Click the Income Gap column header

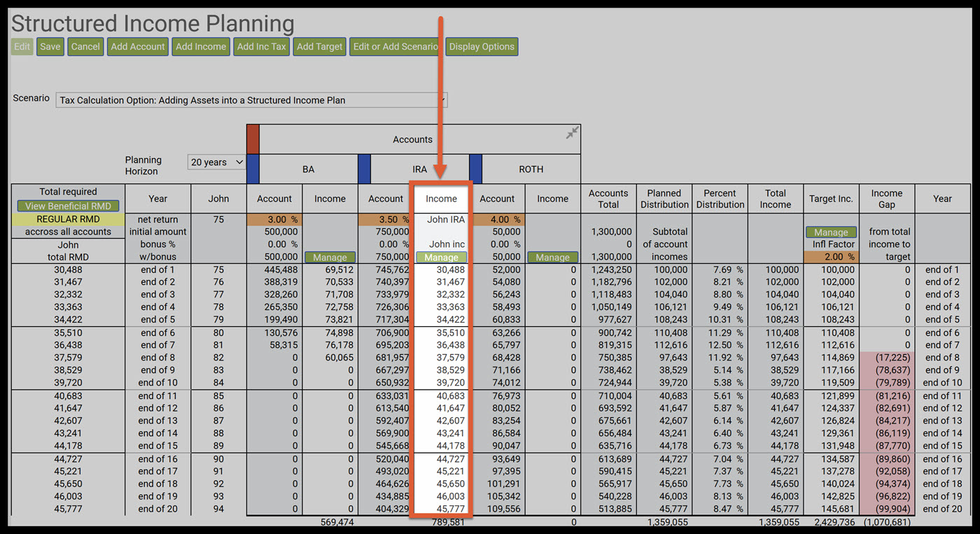pyautogui.click(x=887, y=199)
